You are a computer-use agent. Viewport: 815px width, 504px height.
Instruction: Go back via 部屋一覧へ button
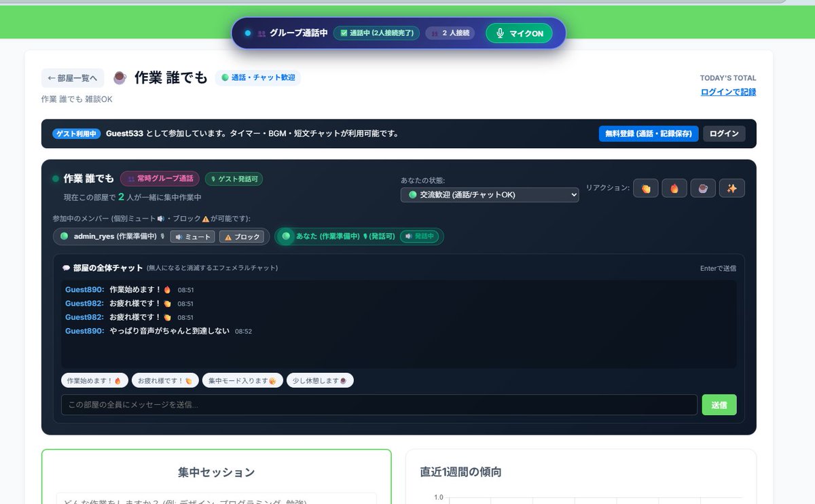73,78
